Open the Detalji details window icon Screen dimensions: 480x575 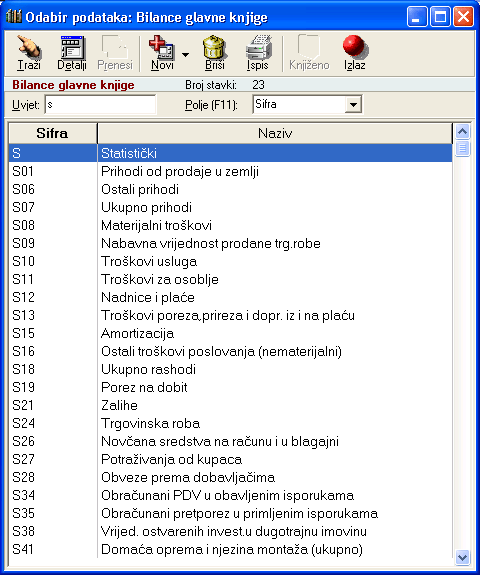coord(72,47)
